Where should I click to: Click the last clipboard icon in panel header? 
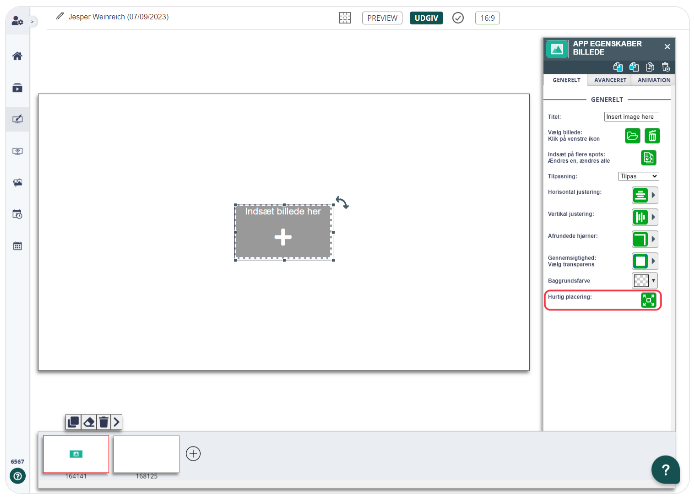(666, 67)
